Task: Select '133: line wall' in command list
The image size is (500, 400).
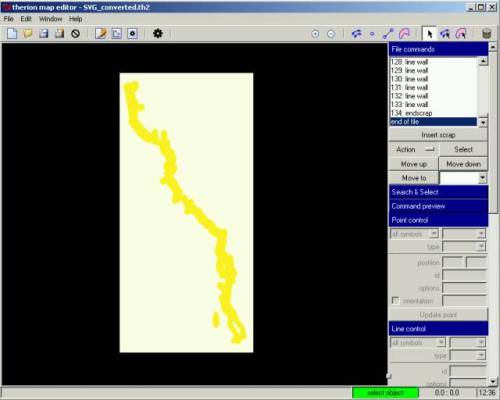Action: coord(433,105)
